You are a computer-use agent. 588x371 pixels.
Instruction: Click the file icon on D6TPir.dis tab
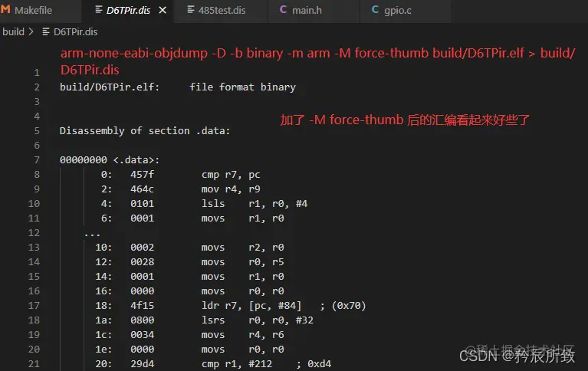coord(99,10)
